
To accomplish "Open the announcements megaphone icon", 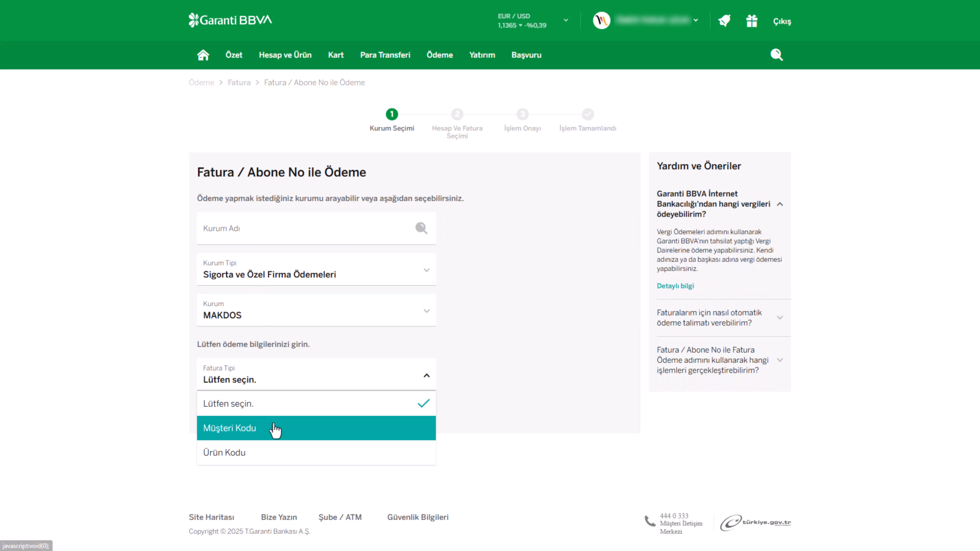I will (x=724, y=21).
